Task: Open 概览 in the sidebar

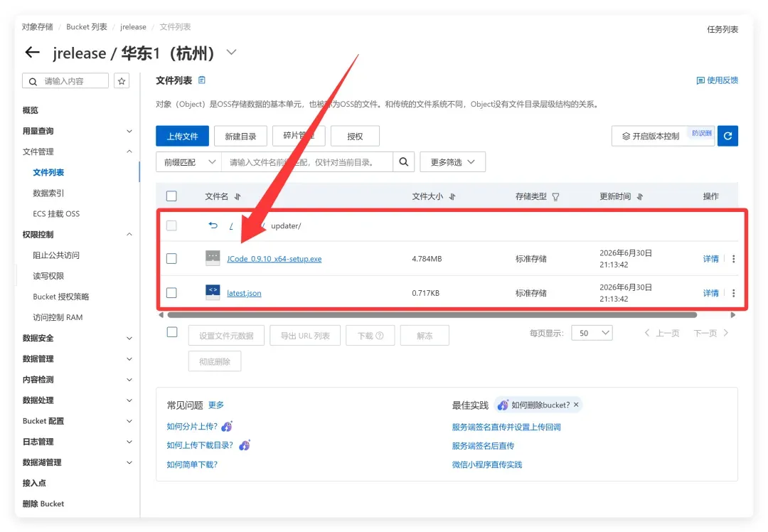Action: pos(31,110)
